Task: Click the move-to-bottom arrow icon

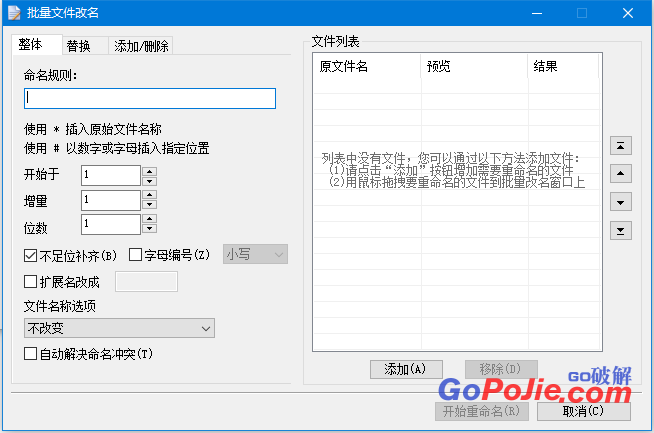Action: point(621,231)
